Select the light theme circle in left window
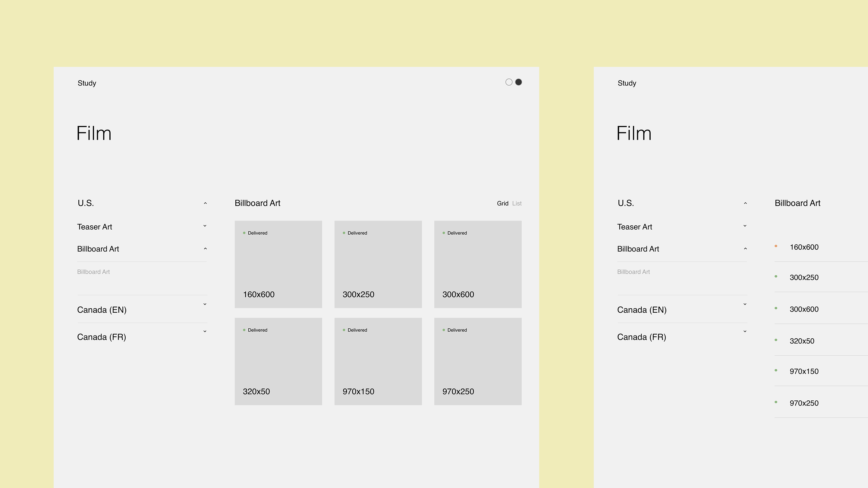This screenshot has width=868, height=488. pyautogui.click(x=509, y=82)
